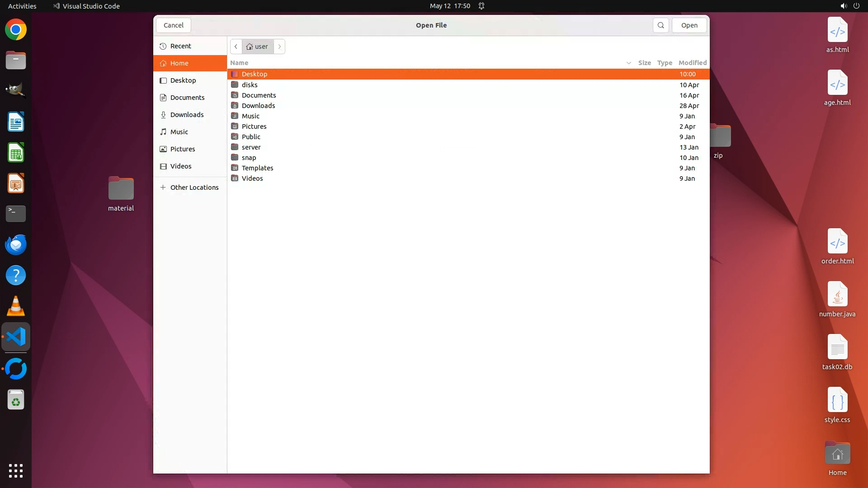Sort file list by Modified column
Screen dimensions: 868x488
pos(692,63)
